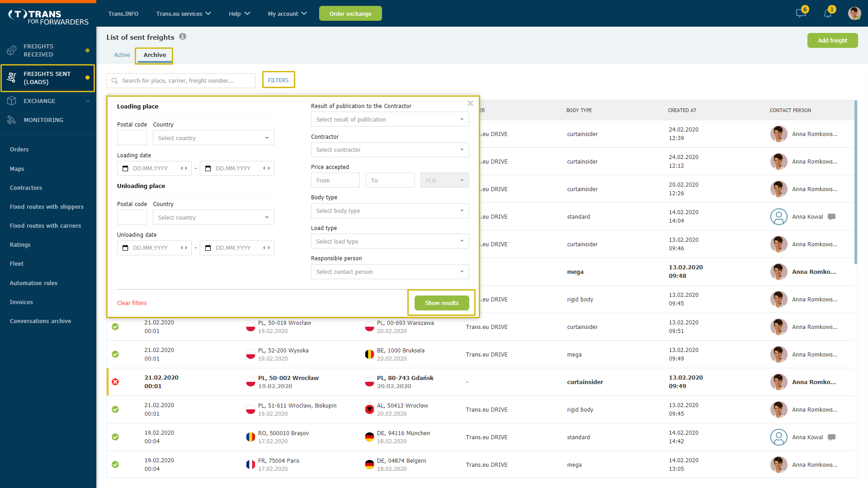Select the Archive tab

tap(155, 55)
